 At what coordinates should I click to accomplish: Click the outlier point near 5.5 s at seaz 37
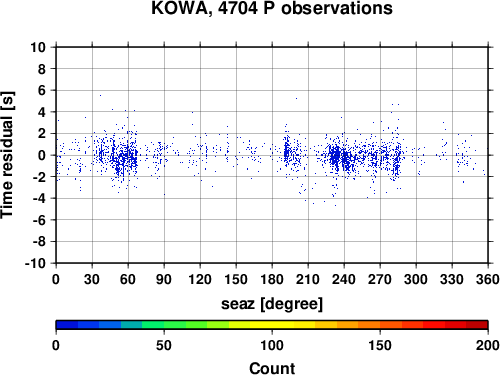coord(100,95)
